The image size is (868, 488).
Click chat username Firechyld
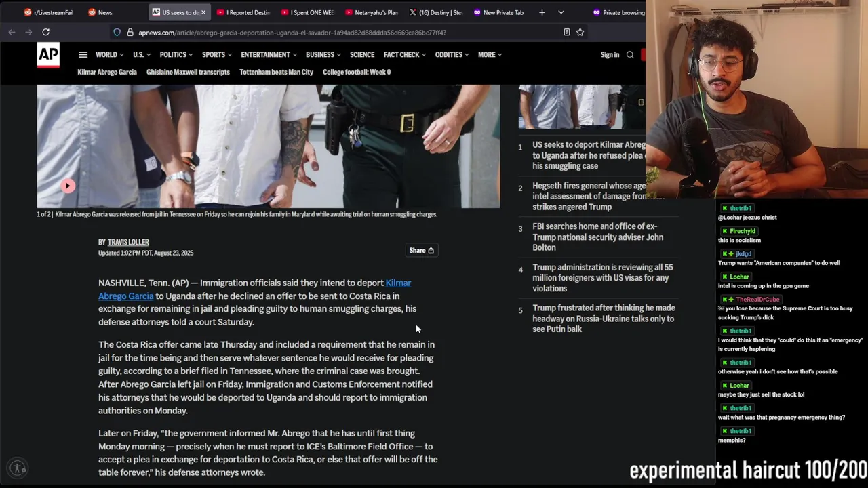743,231
